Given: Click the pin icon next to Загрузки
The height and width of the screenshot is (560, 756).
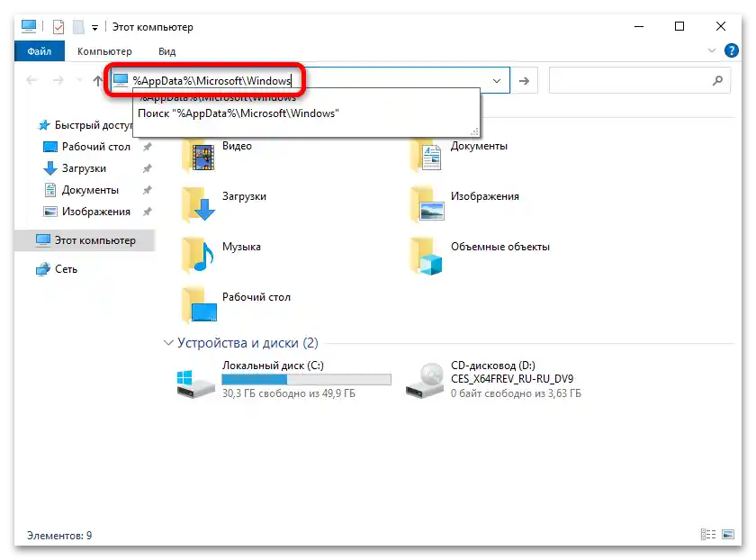Looking at the screenshot, I should tap(147, 168).
